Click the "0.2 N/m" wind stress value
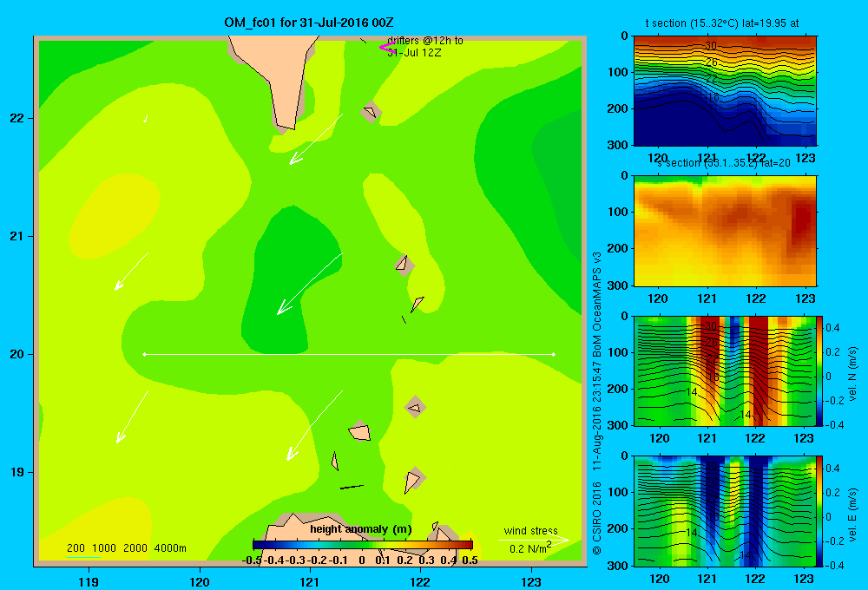 [528, 549]
